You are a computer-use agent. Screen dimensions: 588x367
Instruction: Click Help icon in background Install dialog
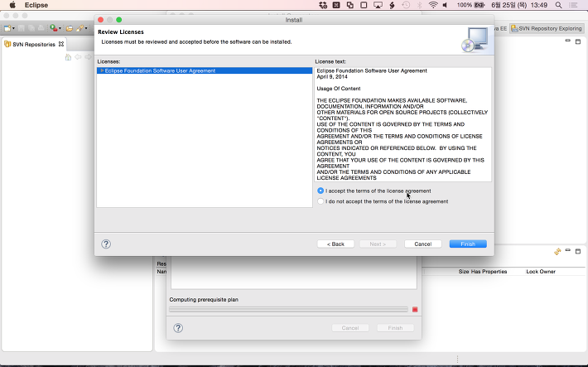click(x=178, y=328)
